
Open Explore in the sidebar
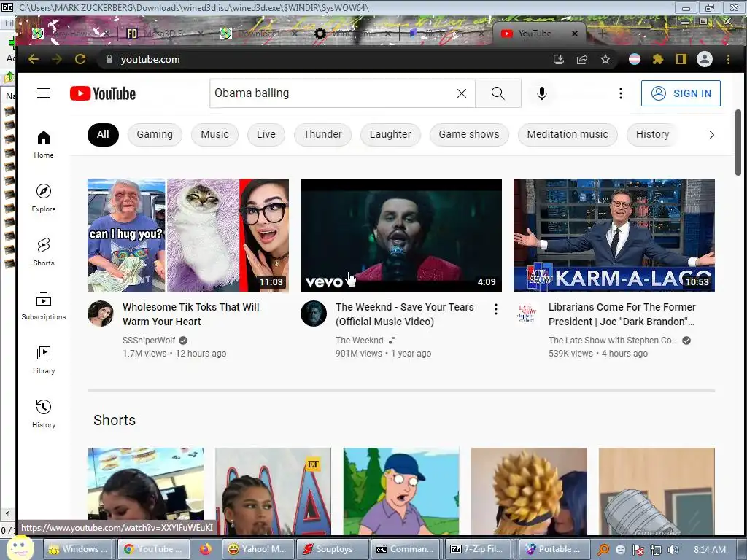[44, 198]
